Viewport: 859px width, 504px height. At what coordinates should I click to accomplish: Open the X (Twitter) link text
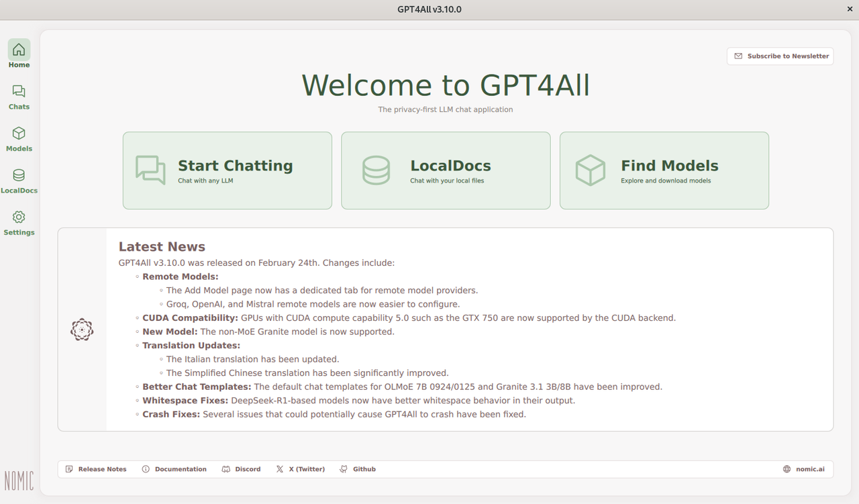coord(307,469)
